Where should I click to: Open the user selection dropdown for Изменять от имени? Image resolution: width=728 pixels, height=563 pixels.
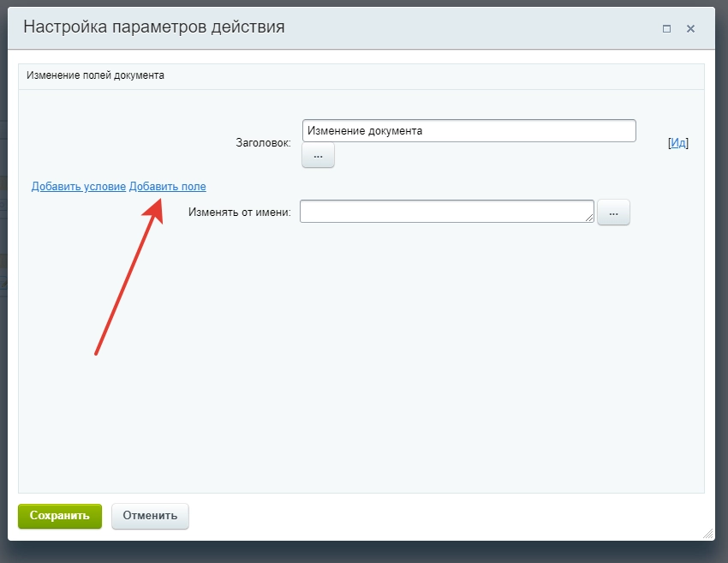(613, 212)
